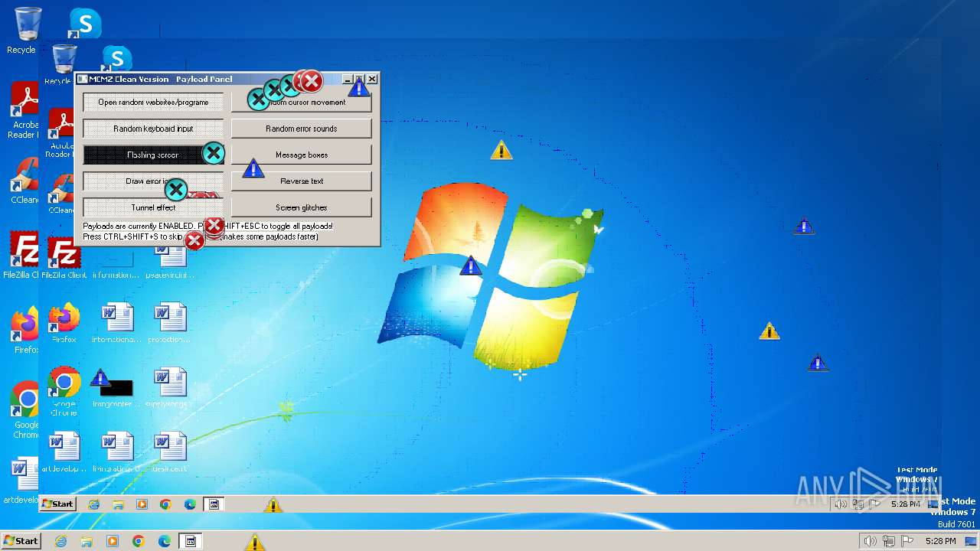Click the volume icon in inner tray copy
Viewport: 980px width, 551px height.
[x=841, y=504]
